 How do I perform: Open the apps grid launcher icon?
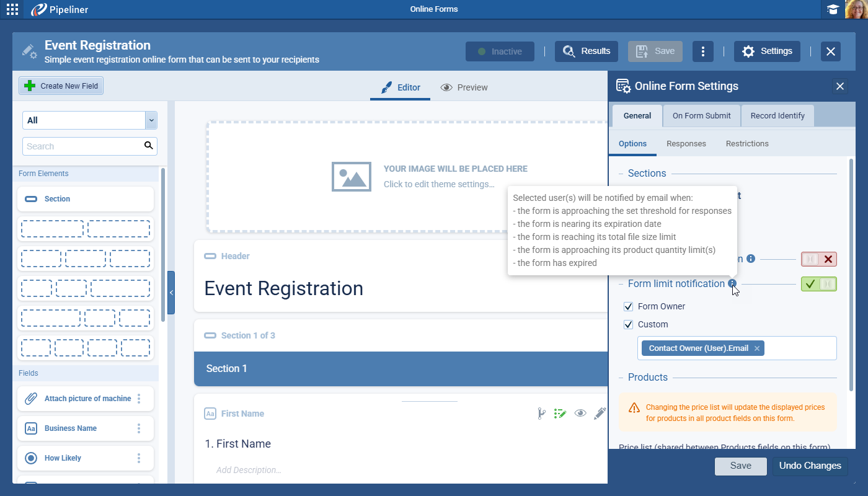[x=12, y=9]
